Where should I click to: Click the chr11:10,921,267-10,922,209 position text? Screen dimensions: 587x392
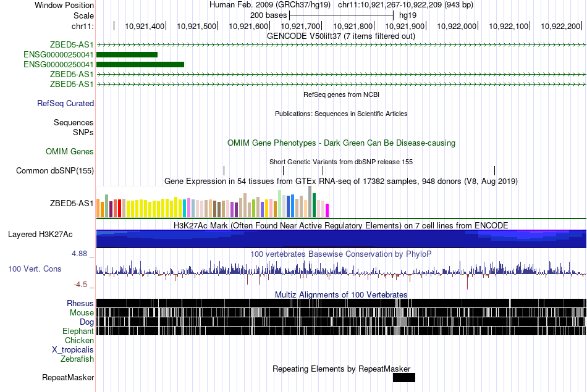[405, 5]
